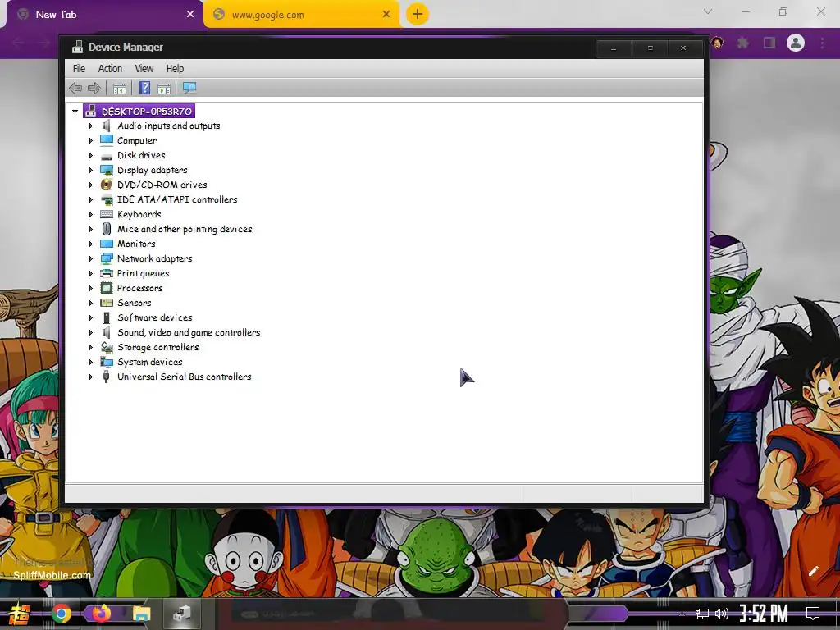Open the View menu
Image resolution: width=840 pixels, height=630 pixels.
pos(144,69)
